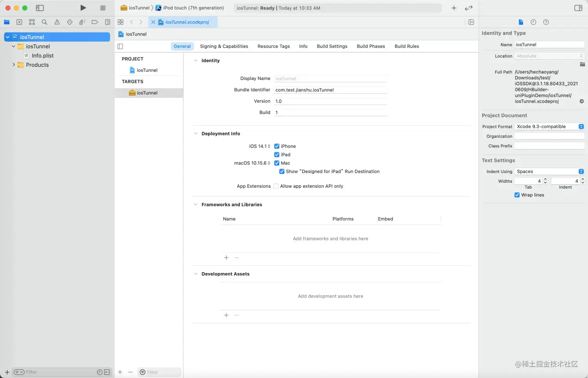
Task: Open code review arrows icon
Action: (468, 8)
